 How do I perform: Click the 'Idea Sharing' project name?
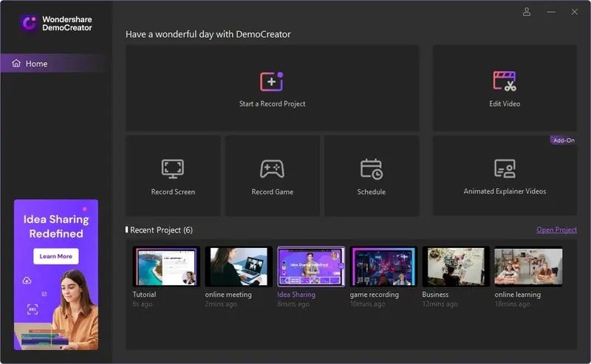click(x=296, y=295)
